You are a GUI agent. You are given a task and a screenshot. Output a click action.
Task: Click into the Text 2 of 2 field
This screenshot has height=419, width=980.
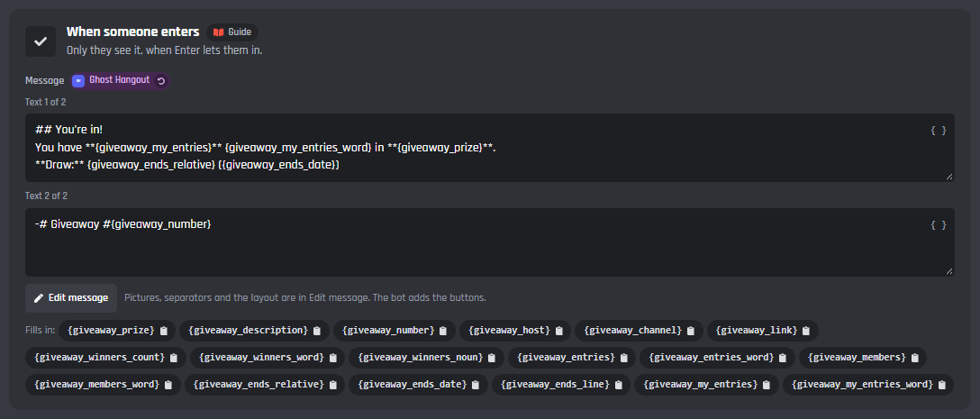point(489,242)
